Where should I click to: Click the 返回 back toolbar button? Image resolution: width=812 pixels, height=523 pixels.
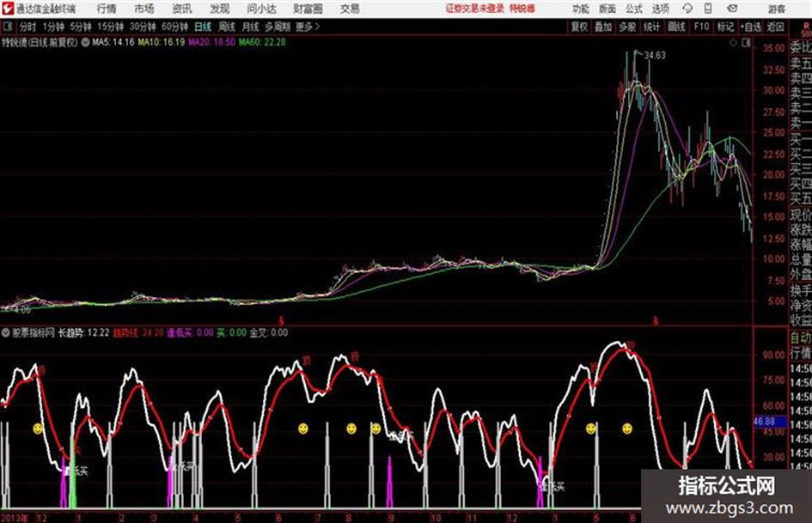[775, 27]
